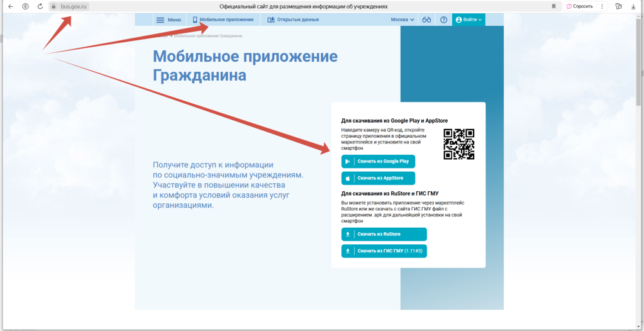Image resolution: width=644 pixels, height=331 pixels.
Task: Click the padlock site security icon
Action: click(x=54, y=6)
